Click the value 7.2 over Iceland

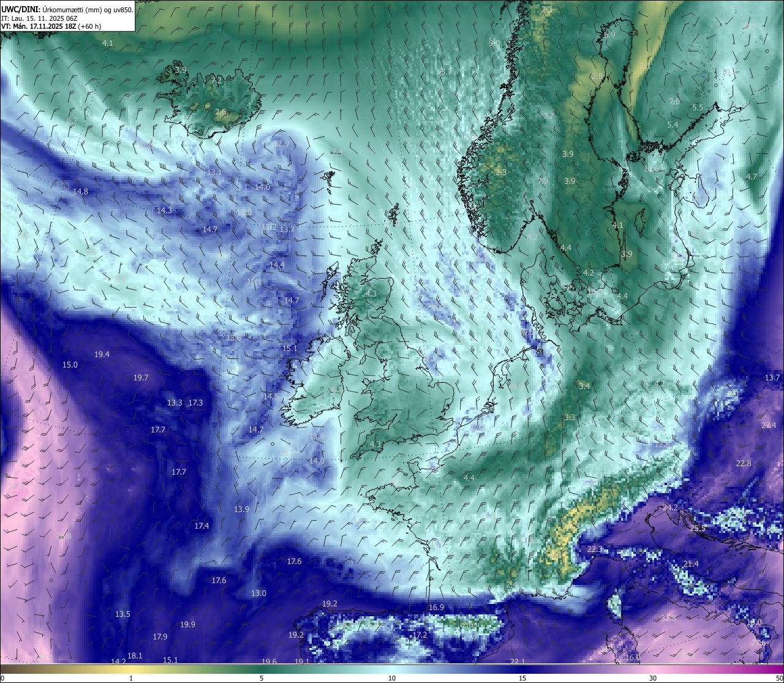pyautogui.click(x=216, y=80)
